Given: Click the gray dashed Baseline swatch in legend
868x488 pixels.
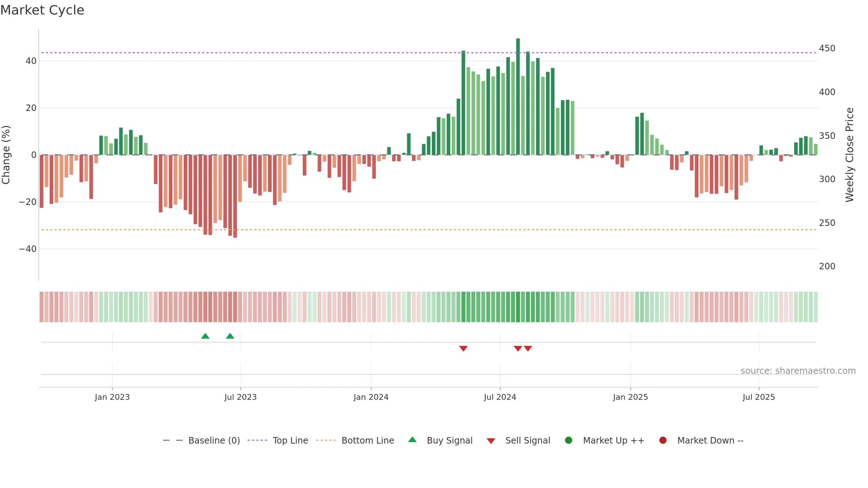Looking at the screenshot, I should pyautogui.click(x=173, y=440).
